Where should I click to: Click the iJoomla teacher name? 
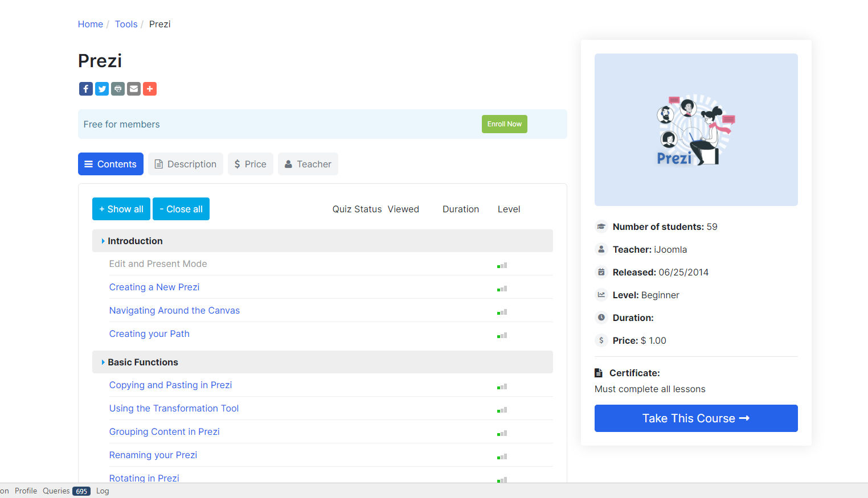coord(670,249)
